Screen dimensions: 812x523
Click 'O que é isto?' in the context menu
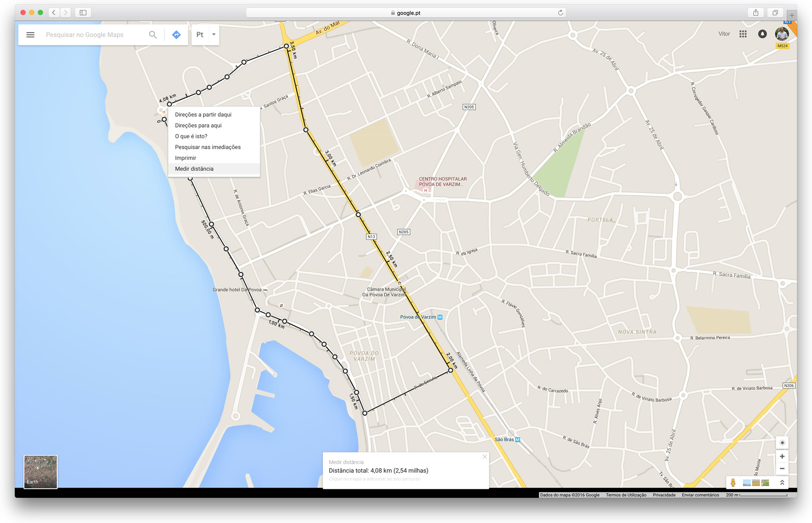click(x=191, y=136)
